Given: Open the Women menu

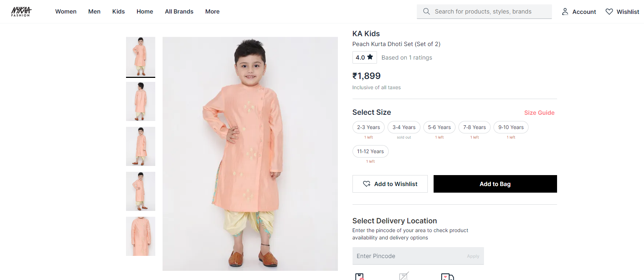Looking at the screenshot, I should point(66,12).
